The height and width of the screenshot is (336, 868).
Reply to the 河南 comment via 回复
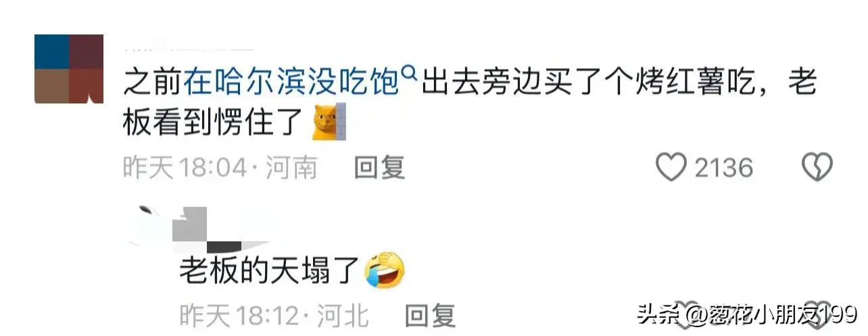(x=379, y=168)
